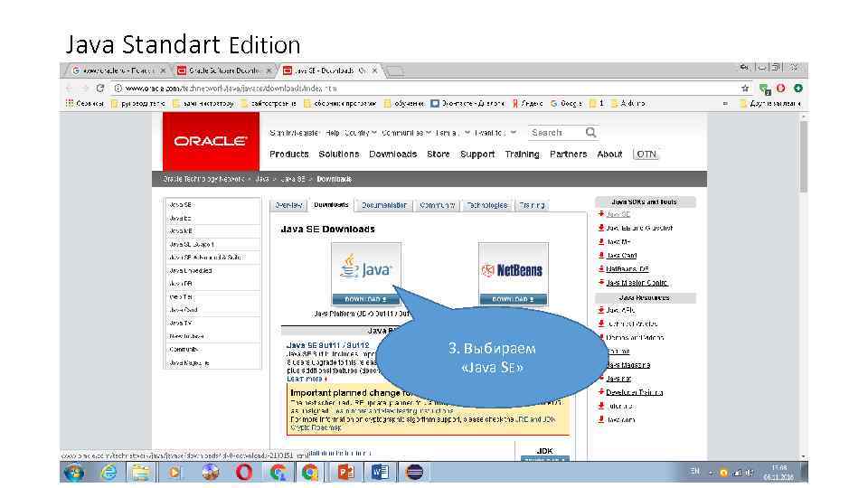The height and width of the screenshot is (488, 868).
Task: Click the browser Forward arrow
Action: 85,88
